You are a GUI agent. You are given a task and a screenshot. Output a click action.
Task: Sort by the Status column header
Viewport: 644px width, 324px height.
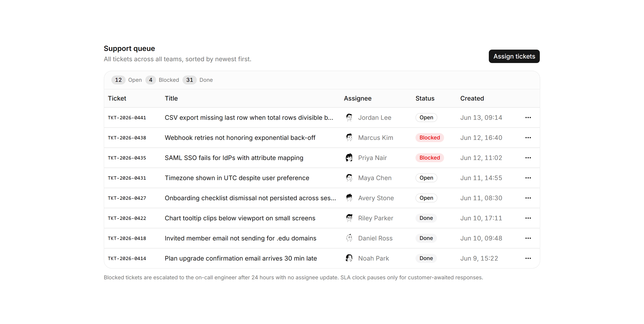click(425, 98)
